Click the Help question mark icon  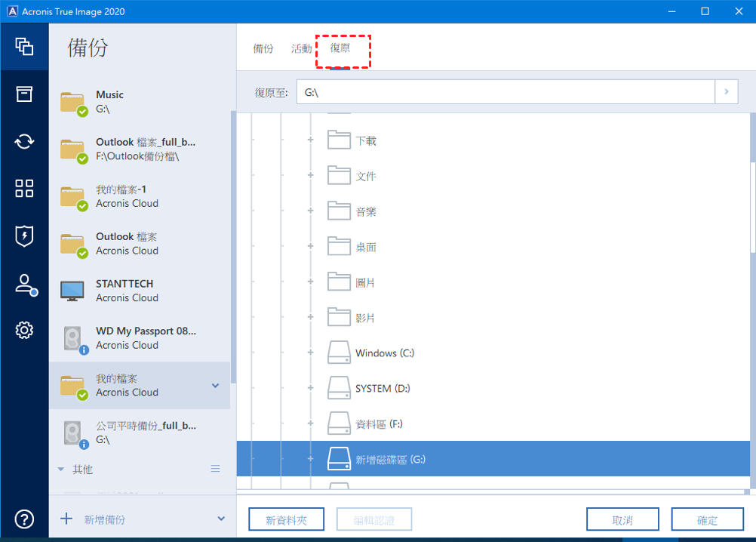click(24, 519)
